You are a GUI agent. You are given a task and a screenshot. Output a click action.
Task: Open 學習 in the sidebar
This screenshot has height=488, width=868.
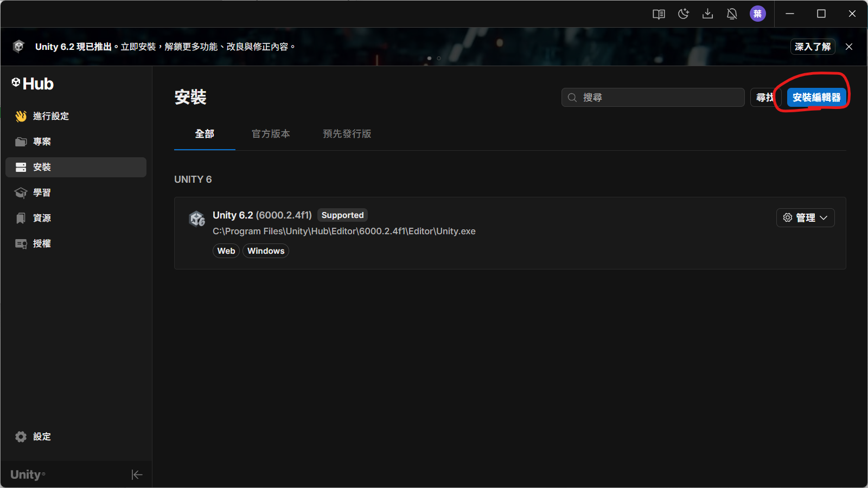click(76, 192)
